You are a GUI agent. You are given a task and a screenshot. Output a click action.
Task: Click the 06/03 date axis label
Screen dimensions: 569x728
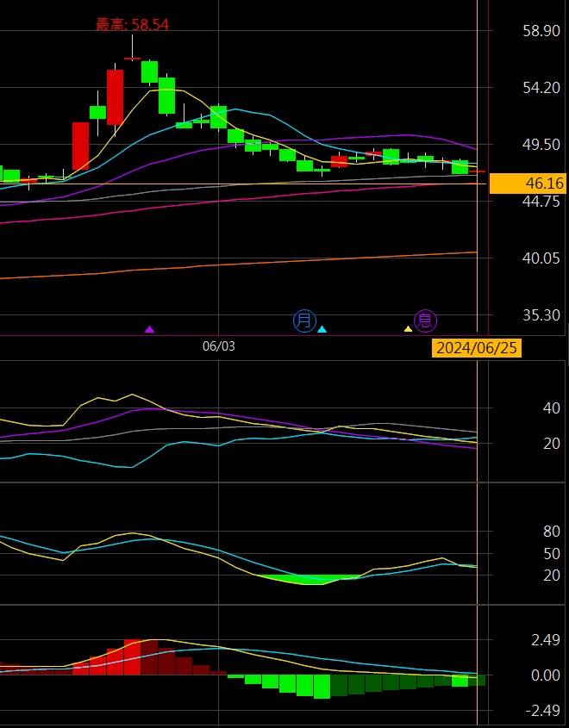point(219,346)
